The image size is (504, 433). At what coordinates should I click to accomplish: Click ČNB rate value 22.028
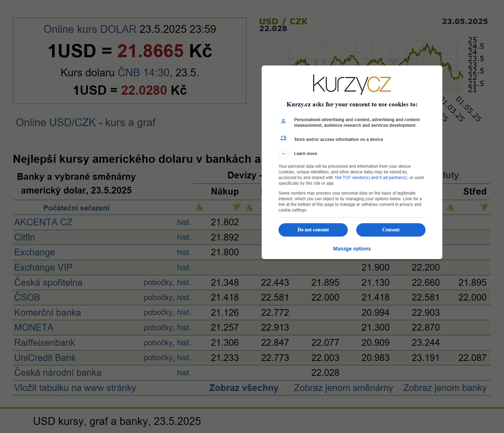(x=325, y=373)
